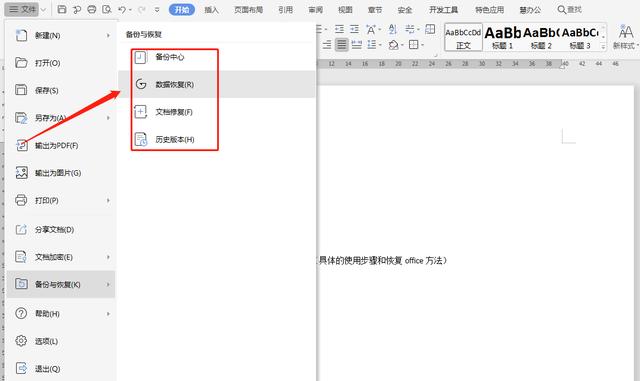Viewport: 640px width, 381px height.
Task: Select the 标题 3 style
Action: coord(580,37)
